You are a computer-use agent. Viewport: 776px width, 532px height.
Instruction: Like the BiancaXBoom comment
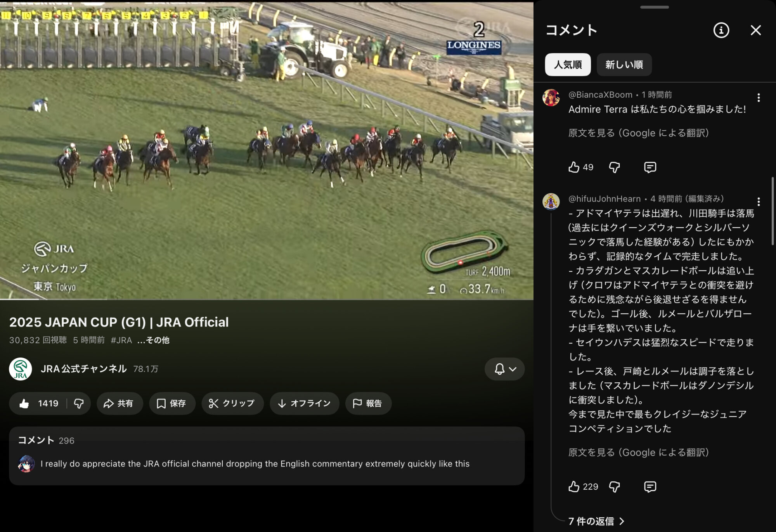(x=574, y=167)
